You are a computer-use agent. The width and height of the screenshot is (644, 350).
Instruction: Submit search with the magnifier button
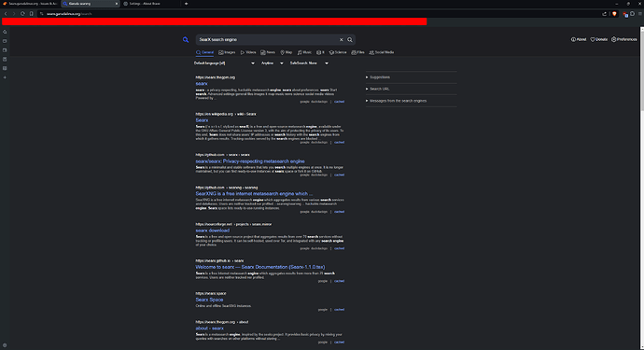(350, 40)
